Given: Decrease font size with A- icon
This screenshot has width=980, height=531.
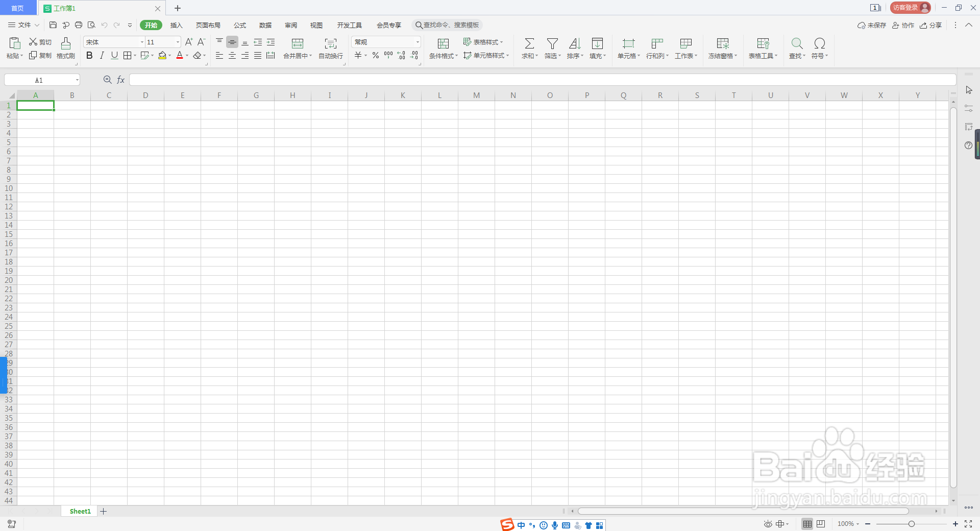Looking at the screenshot, I should tap(202, 42).
